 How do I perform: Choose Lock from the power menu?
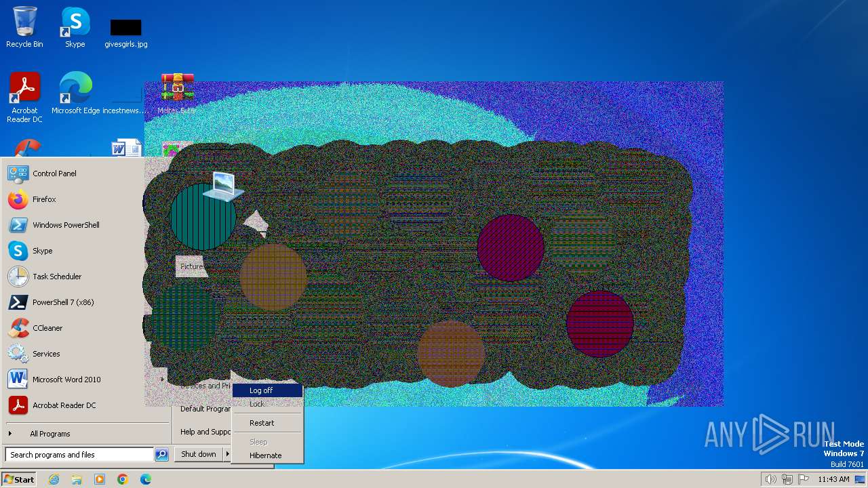tap(267, 404)
